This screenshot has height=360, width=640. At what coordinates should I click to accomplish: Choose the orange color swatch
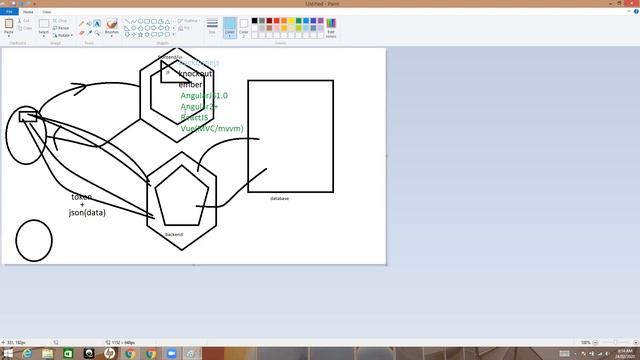(284, 20)
